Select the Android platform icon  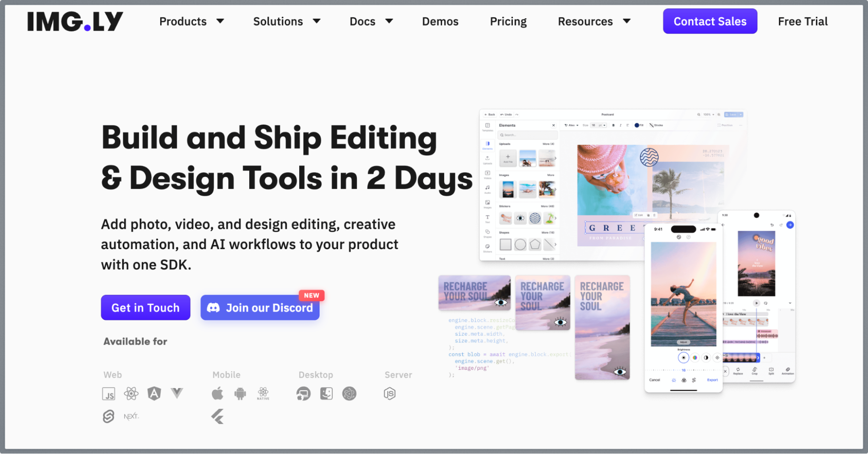click(x=240, y=394)
